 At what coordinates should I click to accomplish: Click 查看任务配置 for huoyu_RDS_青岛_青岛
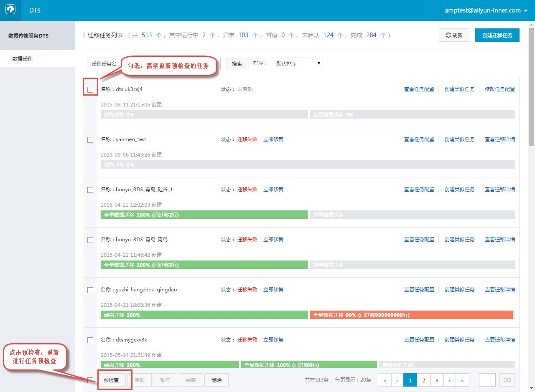coord(419,240)
